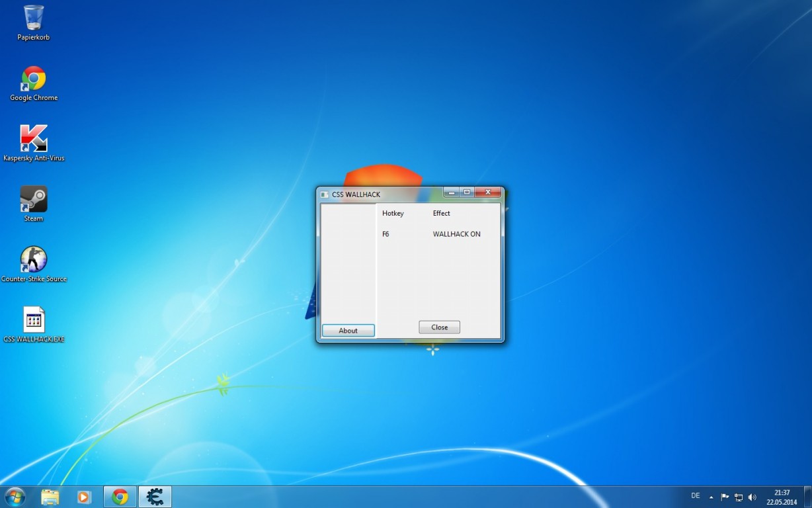Click the Close button in trainer window
The height and width of the screenshot is (508, 812).
pos(439,327)
